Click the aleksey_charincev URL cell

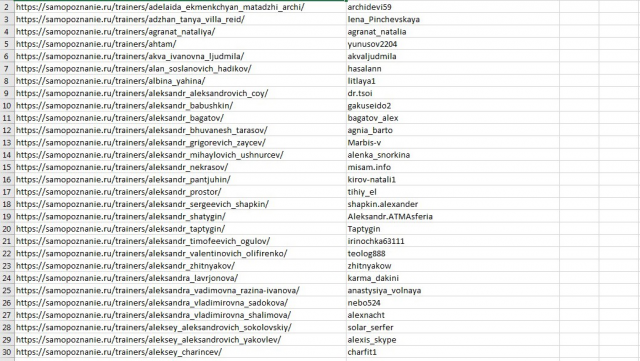coord(180,352)
